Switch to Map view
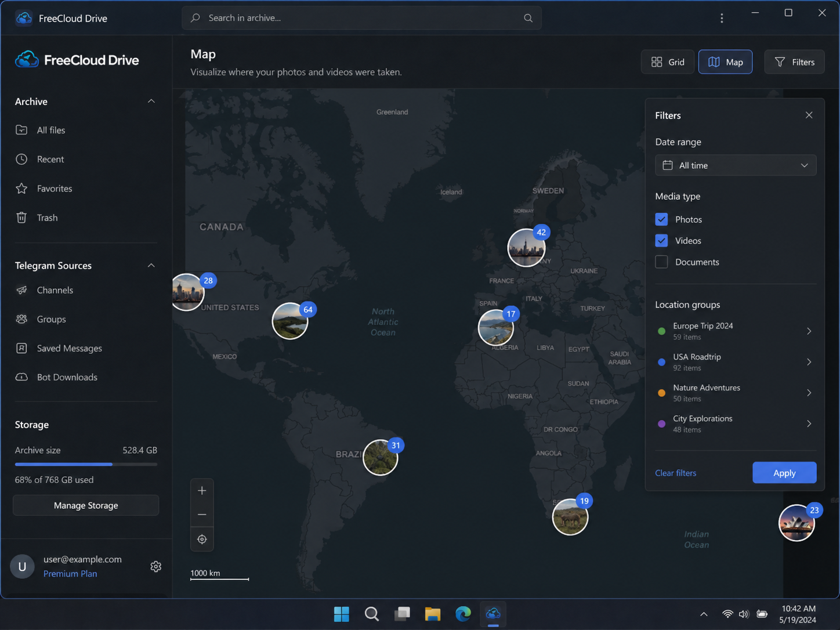Image resolution: width=840 pixels, height=630 pixels. coord(725,62)
